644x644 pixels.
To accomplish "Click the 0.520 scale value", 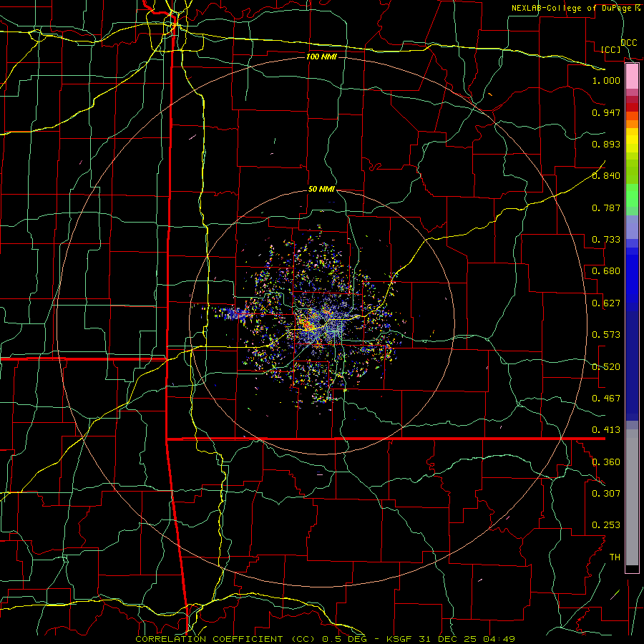I will [x=606, y=367].
